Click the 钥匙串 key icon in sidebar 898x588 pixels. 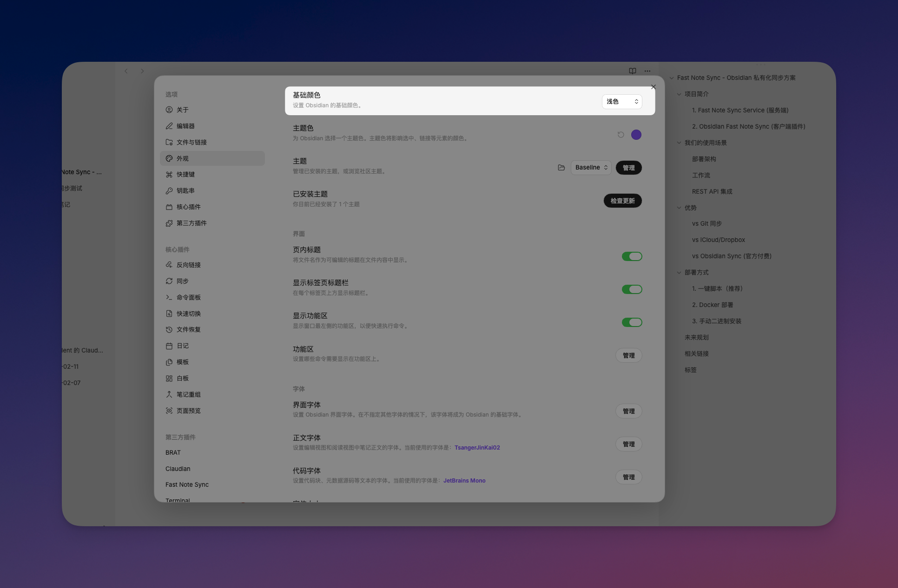(169, 190)
